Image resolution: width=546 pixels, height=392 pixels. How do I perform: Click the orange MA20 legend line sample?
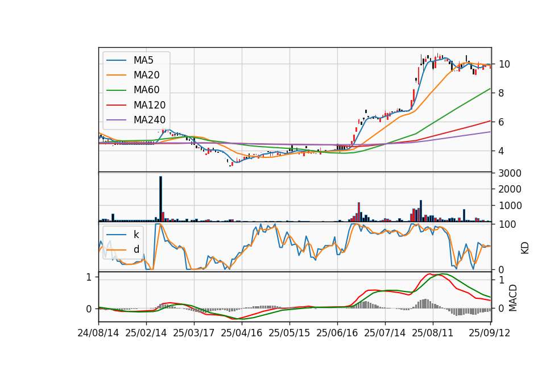[116, 75]
